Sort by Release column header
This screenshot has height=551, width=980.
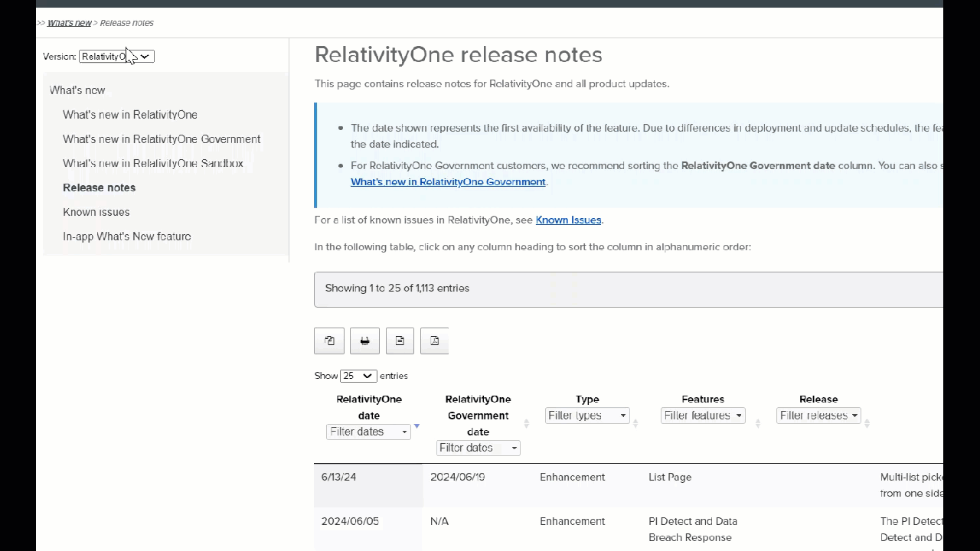click(818, 399)
